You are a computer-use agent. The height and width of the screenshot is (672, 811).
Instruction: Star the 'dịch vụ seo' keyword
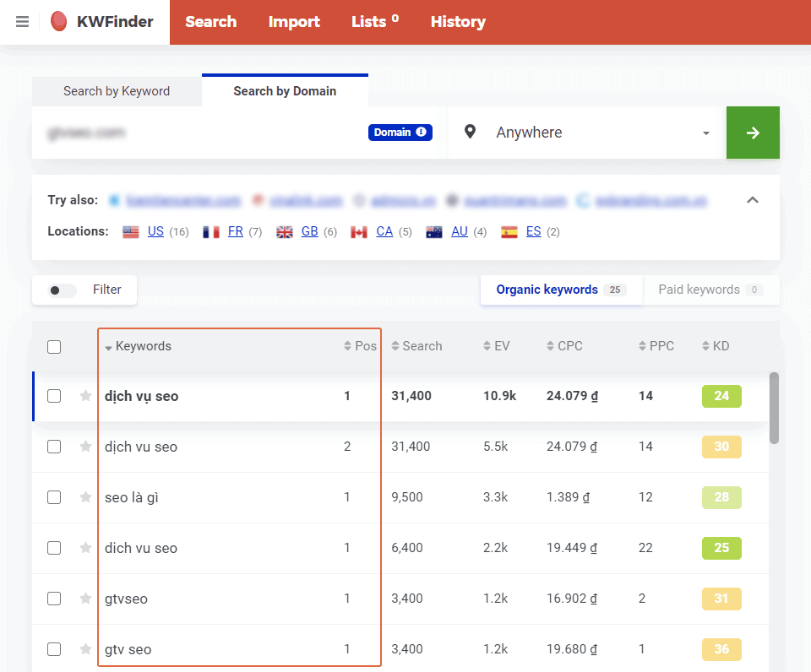(x=85, y=396)
